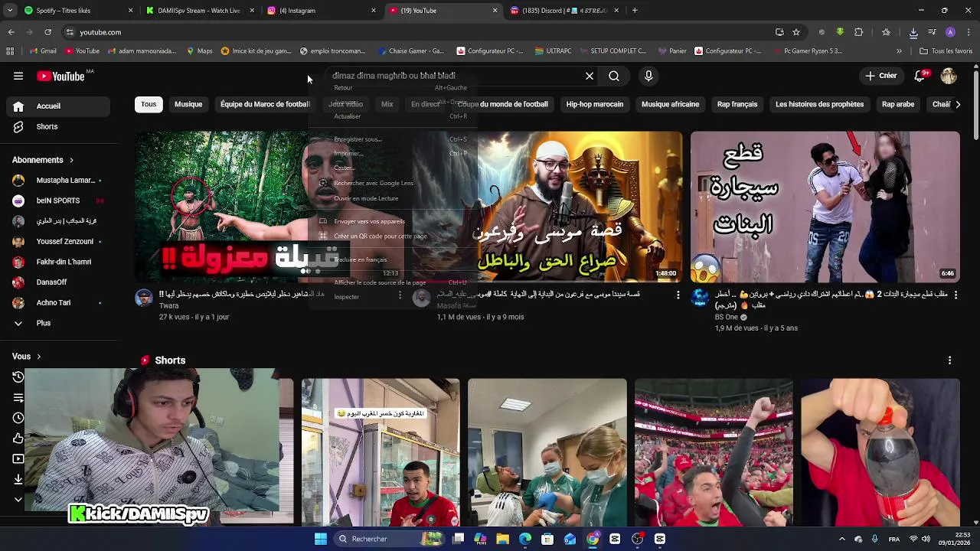Open the Mustapha Lamar... subscription channel
This screenshot has height=551, width=980.
tap(57, 180)
